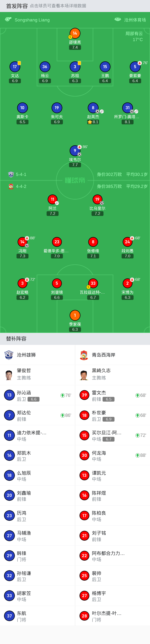Open substitute 郑达伦 number 7 row
150x644 pixels.
tap(37, 415)
